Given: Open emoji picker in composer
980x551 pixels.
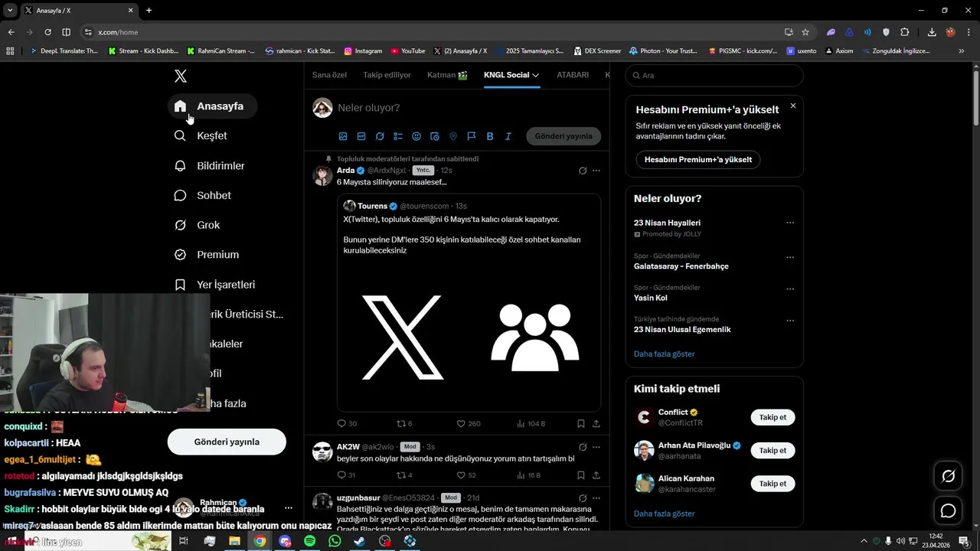Looking at the screenshot, I should 416,136.
